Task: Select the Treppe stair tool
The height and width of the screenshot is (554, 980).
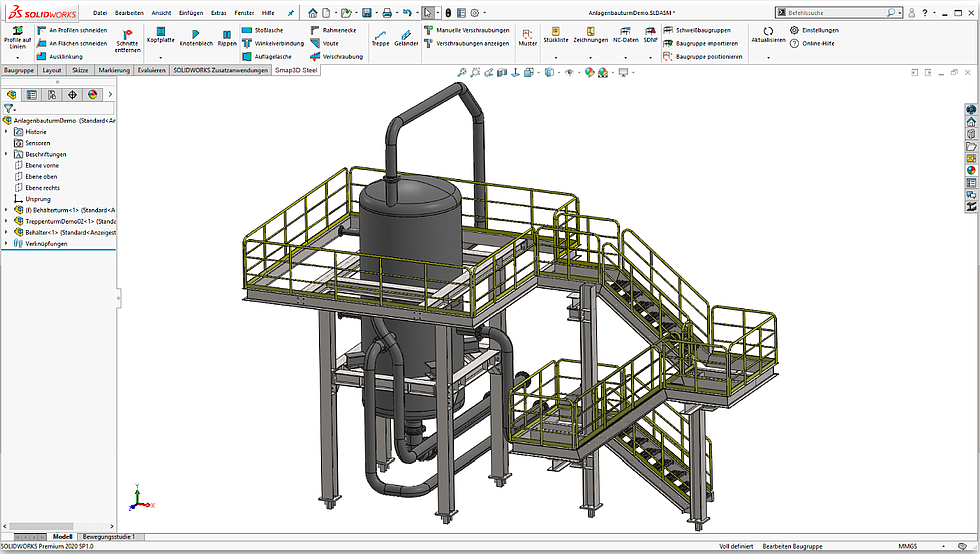Action: [x=380, y=37]
